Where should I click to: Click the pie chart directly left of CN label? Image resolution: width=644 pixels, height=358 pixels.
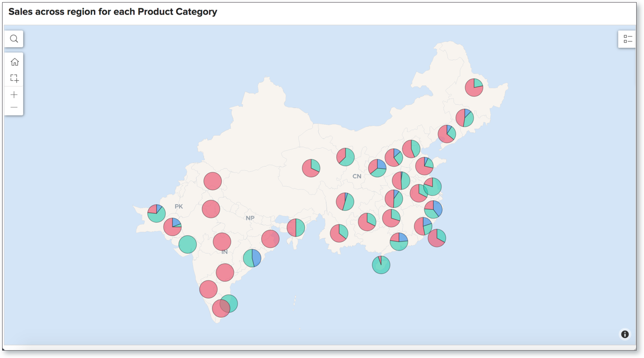[311, 168]
